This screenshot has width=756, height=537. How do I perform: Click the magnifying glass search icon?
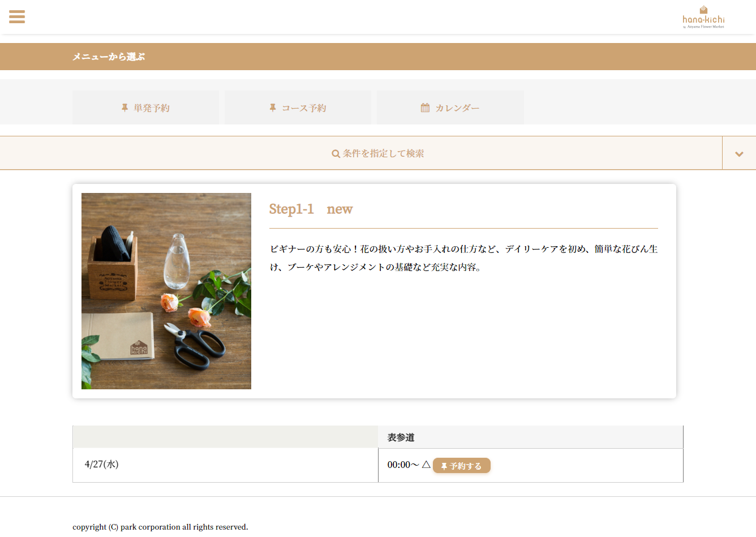click(x=336, y=153)
